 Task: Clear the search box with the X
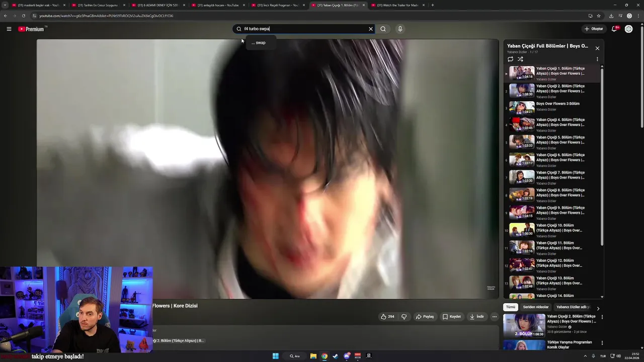tap(371, 29)
